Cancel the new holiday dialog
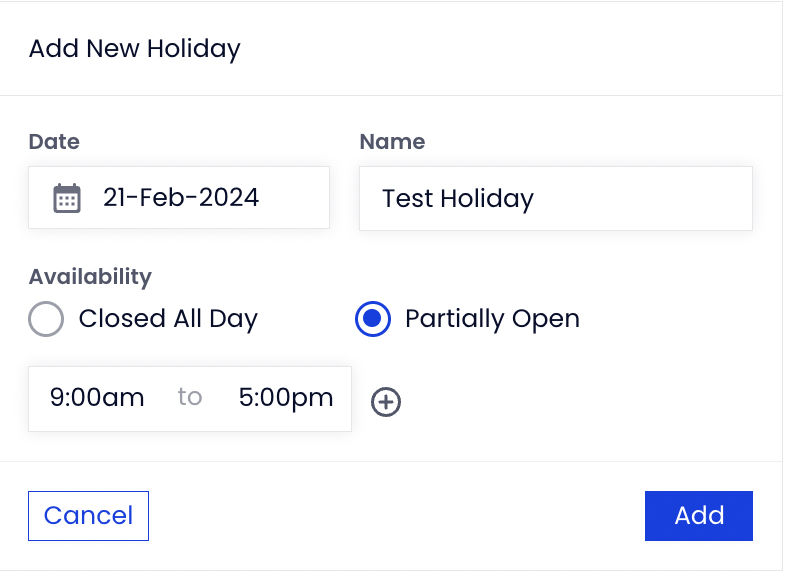Screen dimensions: 798x574 tap(89, 515)
